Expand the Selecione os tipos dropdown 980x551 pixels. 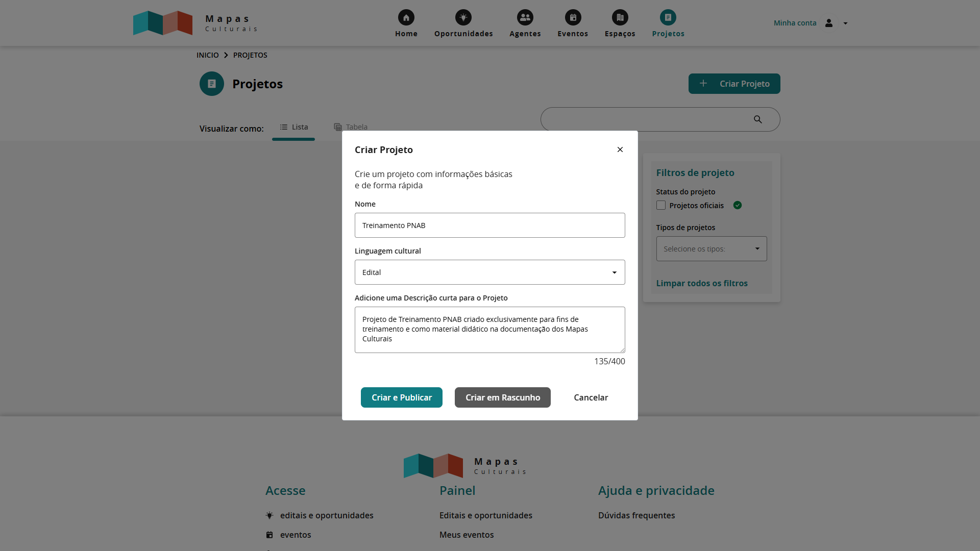click(711, 248)
